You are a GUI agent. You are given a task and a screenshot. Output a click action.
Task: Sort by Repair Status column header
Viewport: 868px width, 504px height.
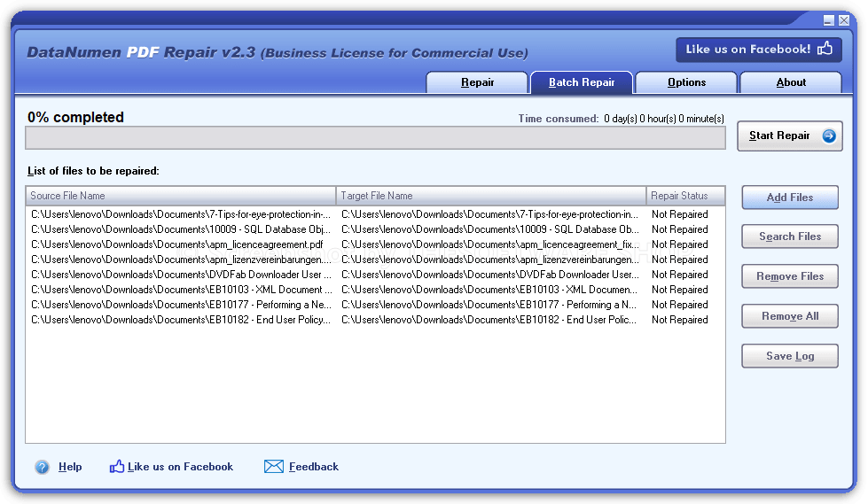685,196
